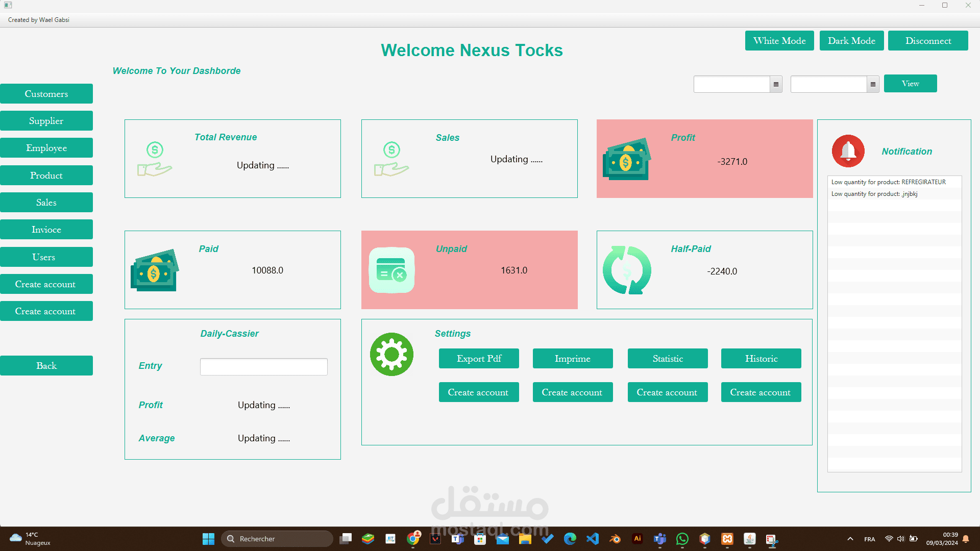Switch to Dark Mode
Image resolution: width=980 pixels, height=551 pixels.
coord(851,41)
